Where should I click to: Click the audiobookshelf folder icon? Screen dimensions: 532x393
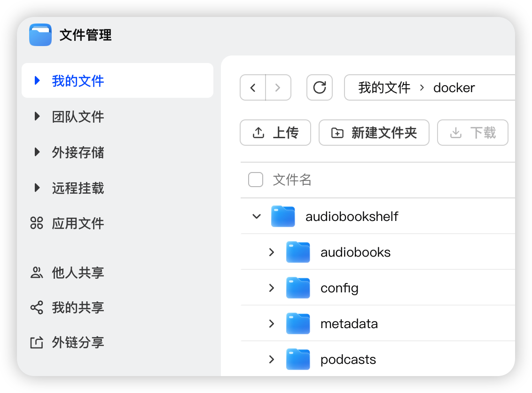point(283,217)
